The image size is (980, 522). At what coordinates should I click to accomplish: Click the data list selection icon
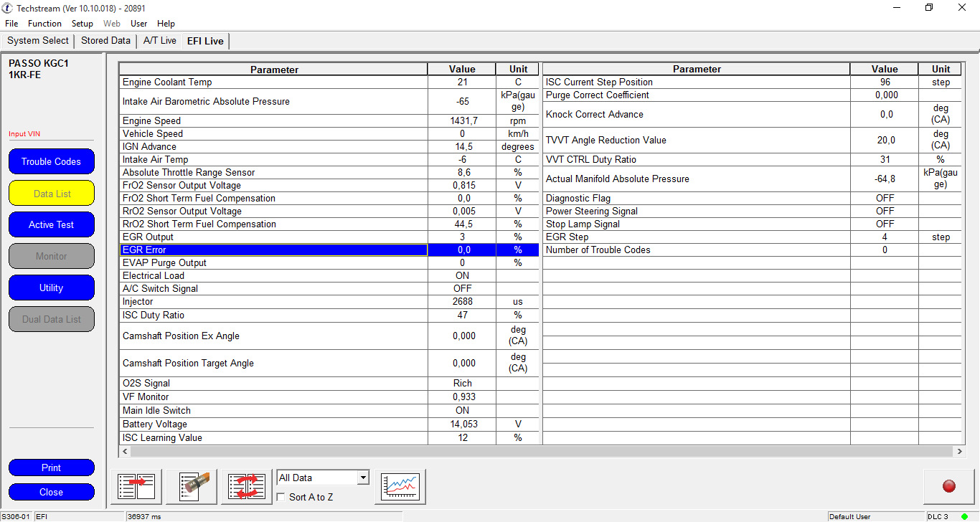[x=136, y=487]
